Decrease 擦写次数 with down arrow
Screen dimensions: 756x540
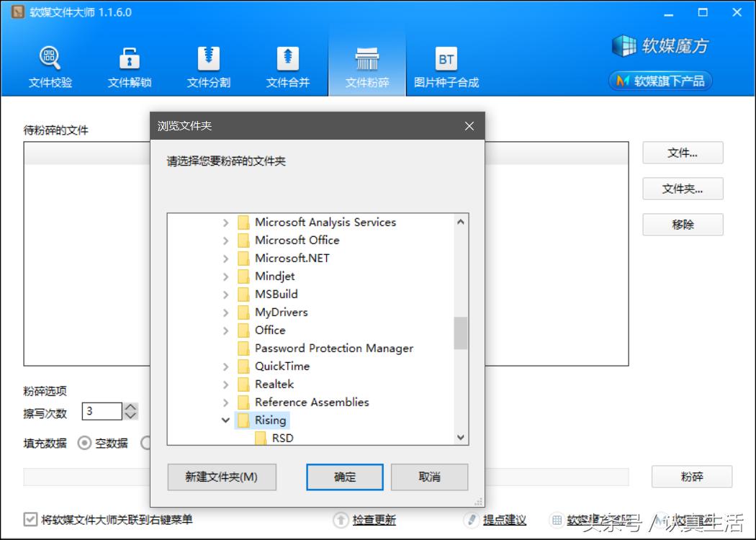[130, 415]
